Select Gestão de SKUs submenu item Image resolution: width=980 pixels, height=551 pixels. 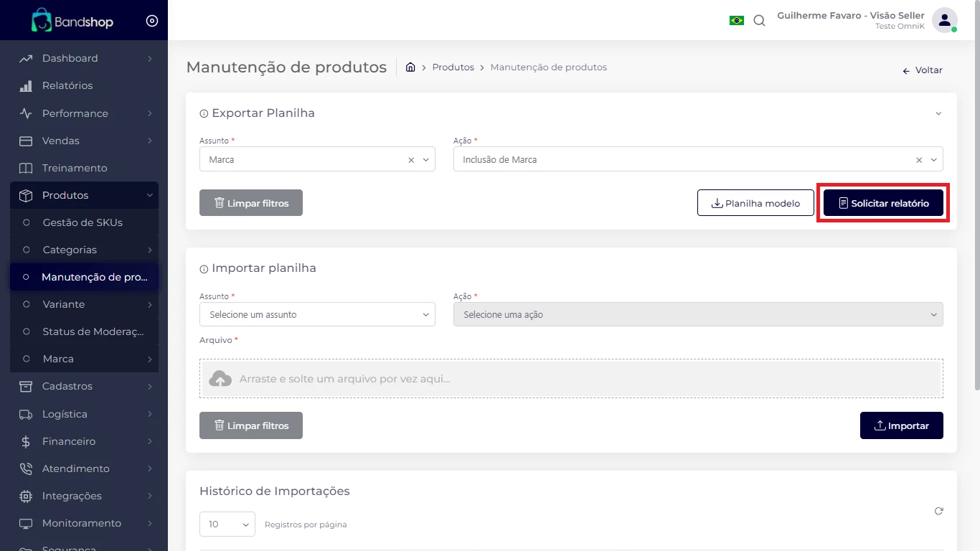coord(83,222)
